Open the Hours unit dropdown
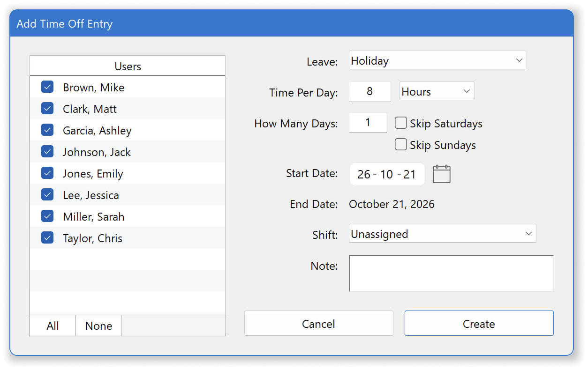The image size is (588, 370). click(437, 91)
